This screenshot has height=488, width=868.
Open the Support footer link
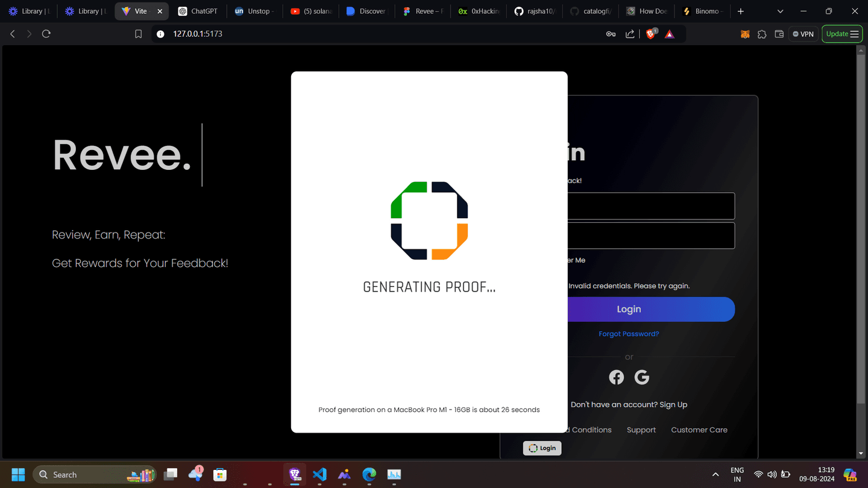[x=641, y=430]
